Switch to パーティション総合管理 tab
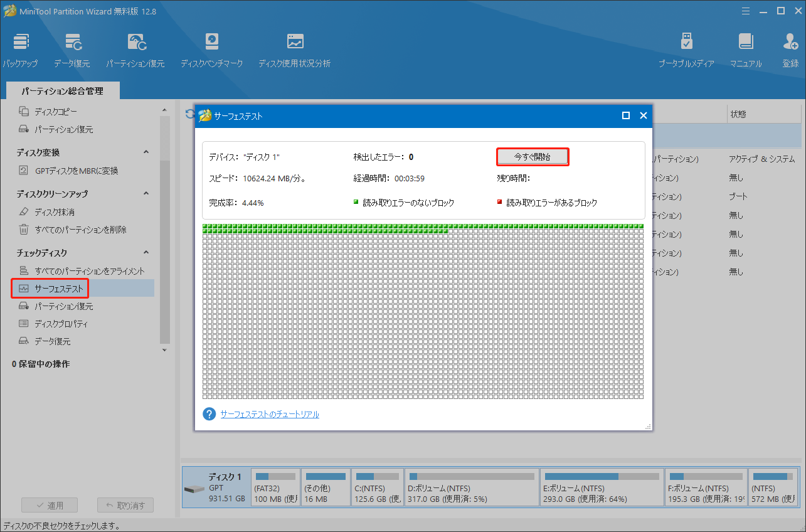This screenshot has width=806, height=532. coord(62,91)
